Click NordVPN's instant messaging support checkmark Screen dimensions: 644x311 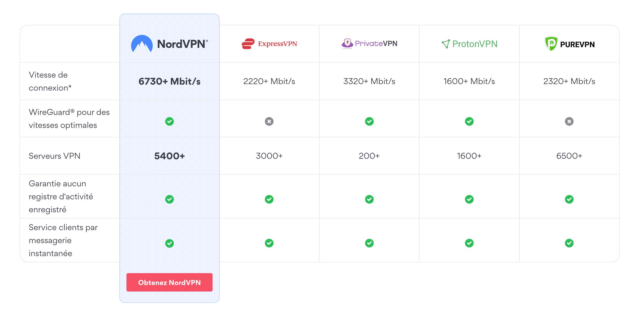[170, 243]
